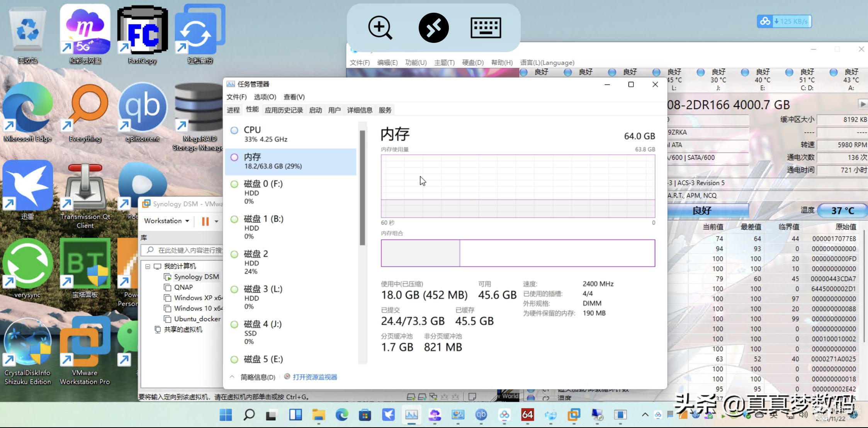Select Synology DSM virtual machine in library
868x428 pixels.
coord(196,277)
